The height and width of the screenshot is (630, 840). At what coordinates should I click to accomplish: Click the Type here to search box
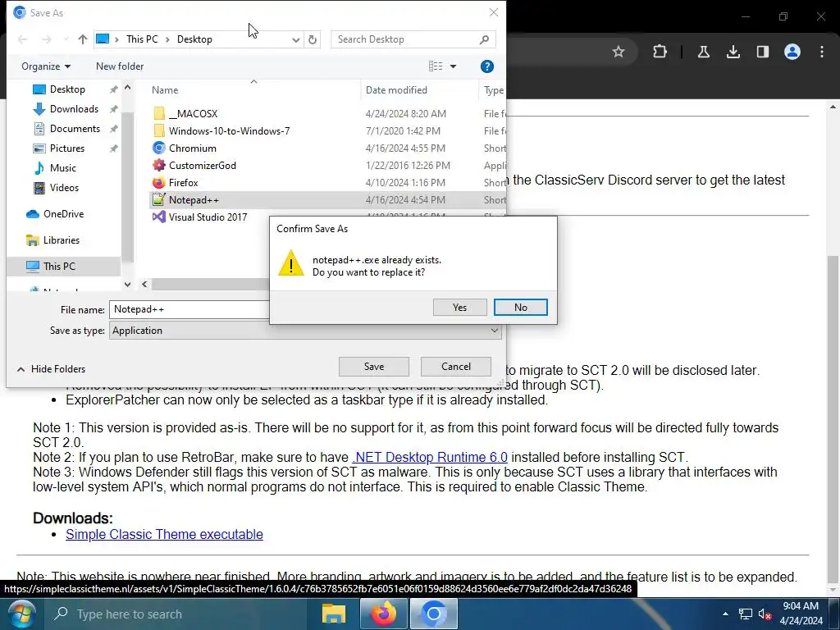tap(174, 614)
